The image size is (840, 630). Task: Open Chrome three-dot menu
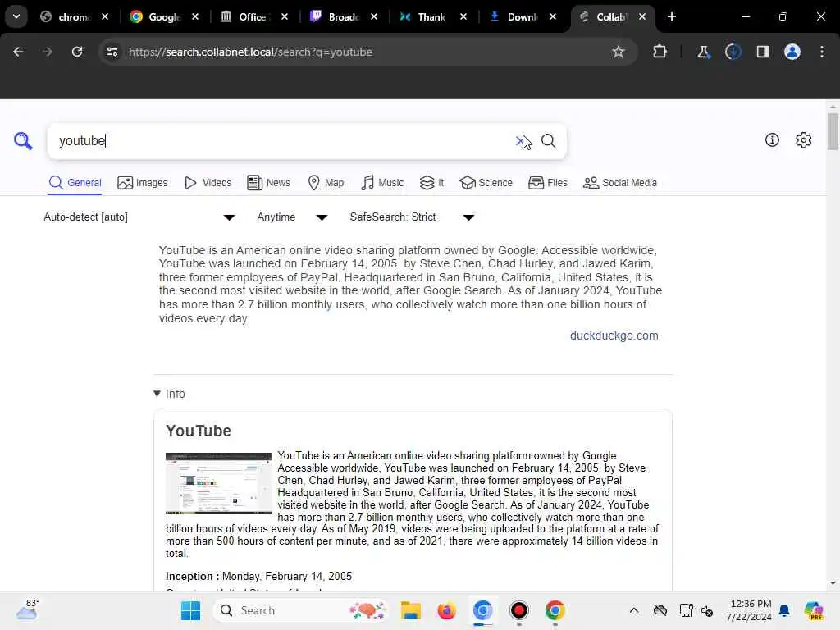(822, 52)
